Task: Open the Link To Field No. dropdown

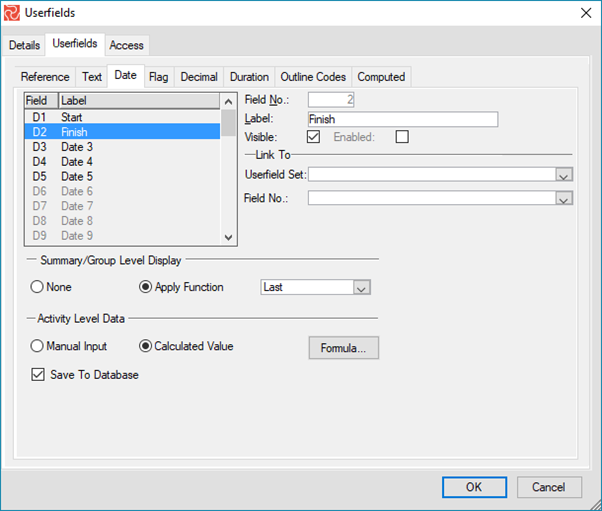Action: [x=564, y=198]
